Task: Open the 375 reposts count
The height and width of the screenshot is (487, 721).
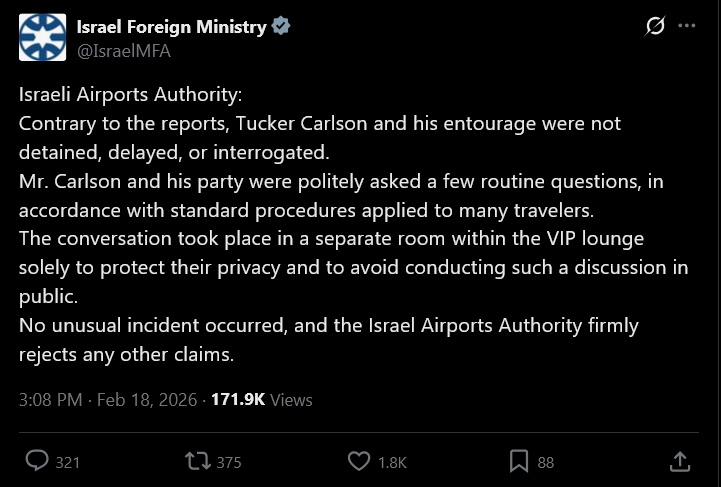Action: point(229,462)
